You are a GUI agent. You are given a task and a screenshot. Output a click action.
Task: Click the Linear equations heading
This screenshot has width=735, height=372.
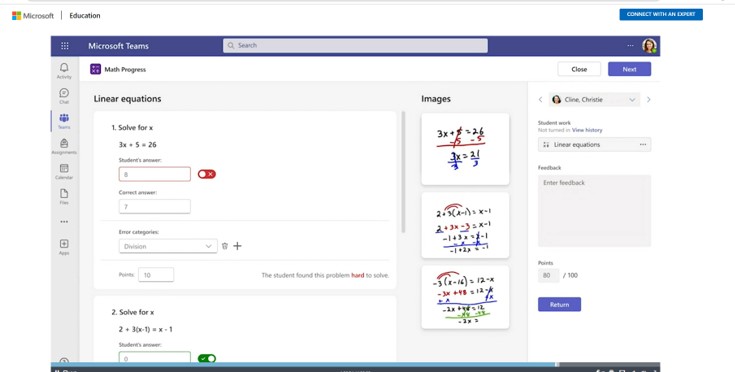pyautogui.click(x=128, y=99)
